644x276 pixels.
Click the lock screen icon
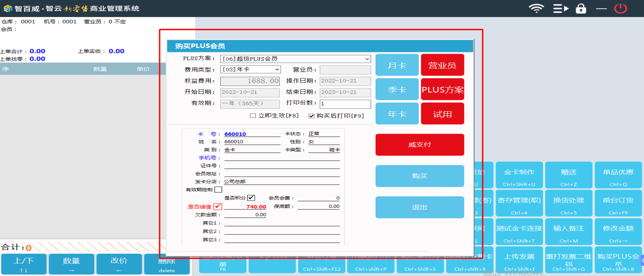point(581,8)
